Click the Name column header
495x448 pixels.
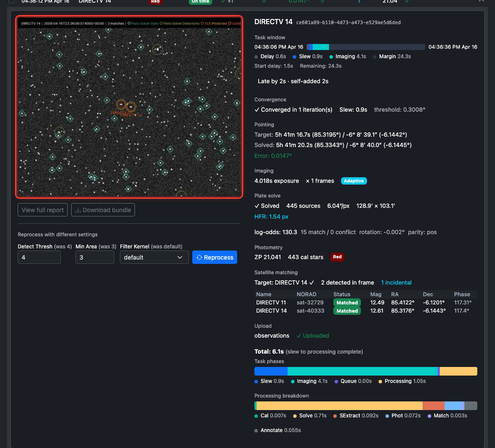[x=263, y=294]
